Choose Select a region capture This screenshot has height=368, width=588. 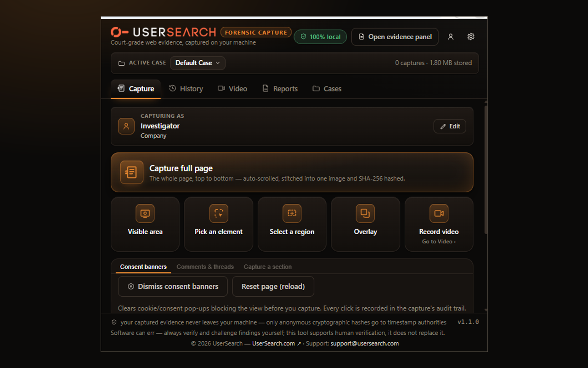point(292,224)
